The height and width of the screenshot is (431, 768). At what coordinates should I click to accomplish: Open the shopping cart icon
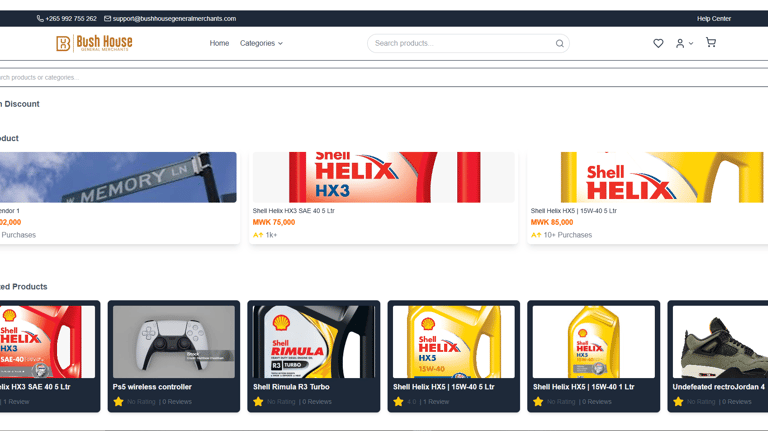pyautogui.click(x=711, y=43)
